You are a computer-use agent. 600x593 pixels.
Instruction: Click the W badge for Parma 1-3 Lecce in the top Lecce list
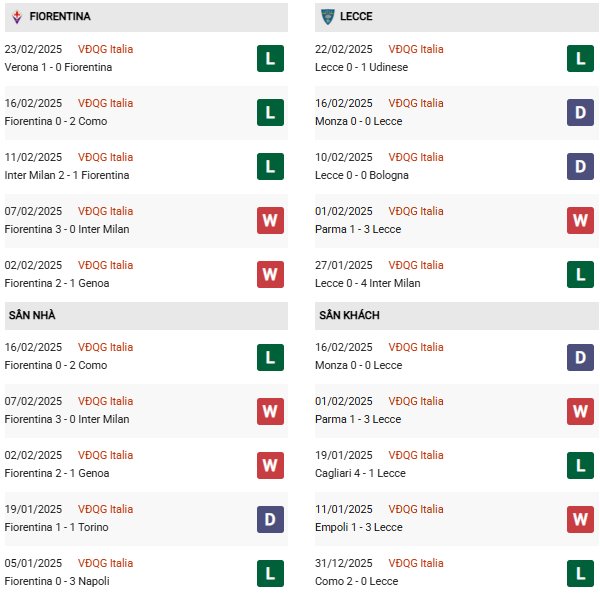click(x=580, y=220)
